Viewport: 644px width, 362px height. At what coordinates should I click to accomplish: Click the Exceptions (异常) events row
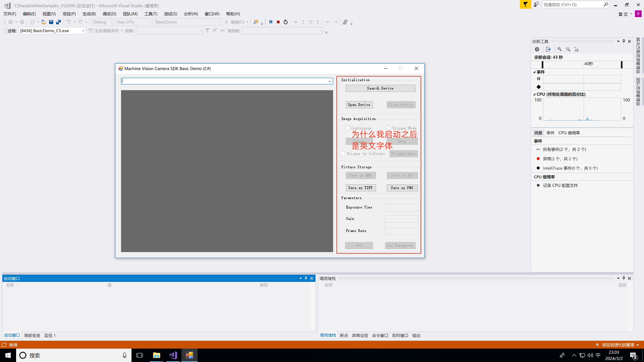click(x=560, y=159)
